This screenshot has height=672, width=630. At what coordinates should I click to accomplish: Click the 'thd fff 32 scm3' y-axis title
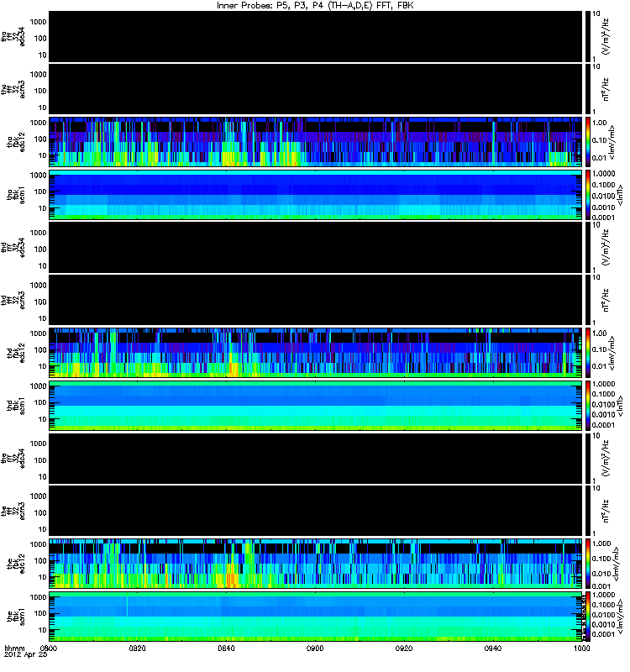[x=13, y=300]
